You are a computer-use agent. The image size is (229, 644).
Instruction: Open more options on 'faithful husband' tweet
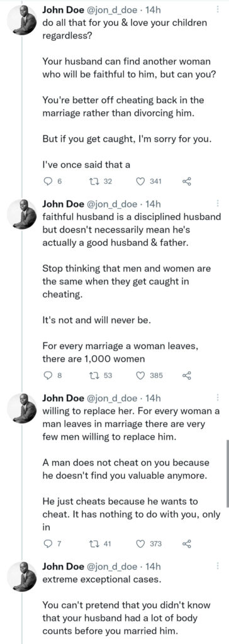coord(218,204)
